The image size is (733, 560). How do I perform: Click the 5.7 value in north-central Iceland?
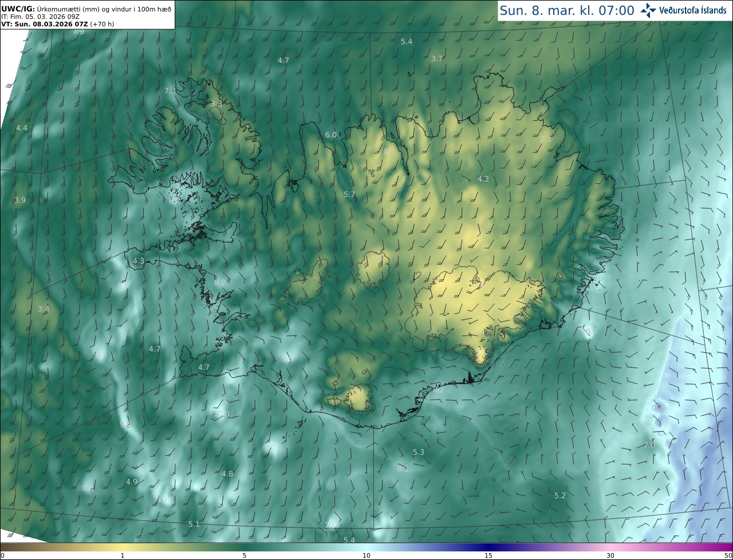pos(349,195)
